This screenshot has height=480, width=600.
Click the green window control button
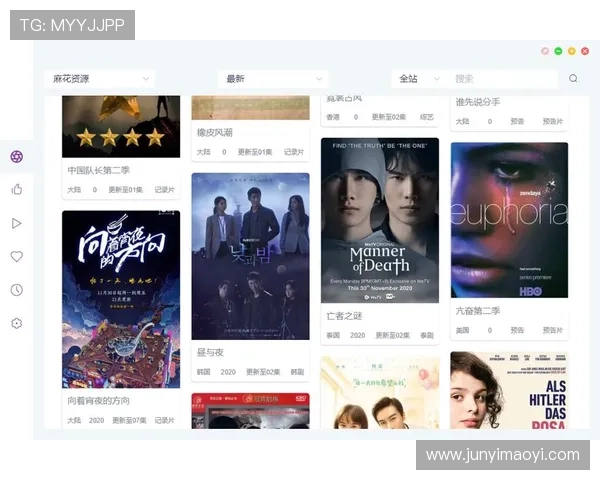coord(558,51)
